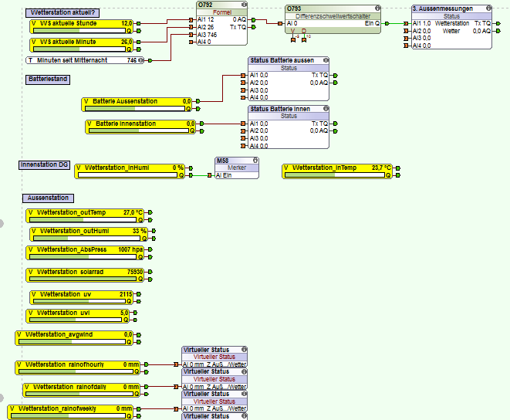Click the info icon on Status Batterie innen
This screenshot has width=510, height=420.
pyautogui.click(x=326, y=108)
